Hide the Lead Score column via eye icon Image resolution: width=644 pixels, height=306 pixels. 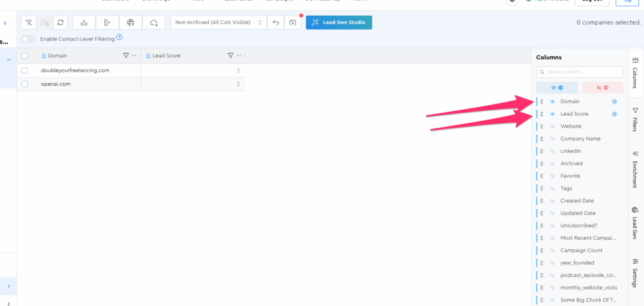pos(553,114)
